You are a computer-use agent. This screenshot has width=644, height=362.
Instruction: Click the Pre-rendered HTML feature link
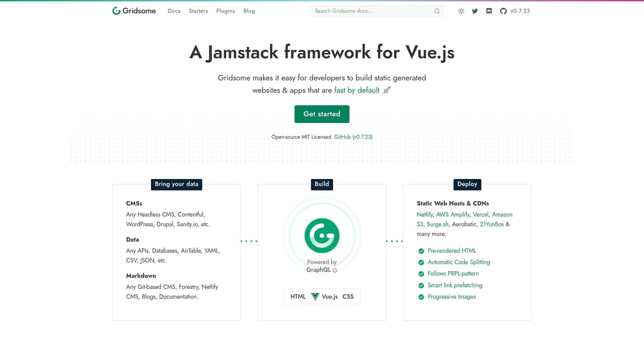452,251
